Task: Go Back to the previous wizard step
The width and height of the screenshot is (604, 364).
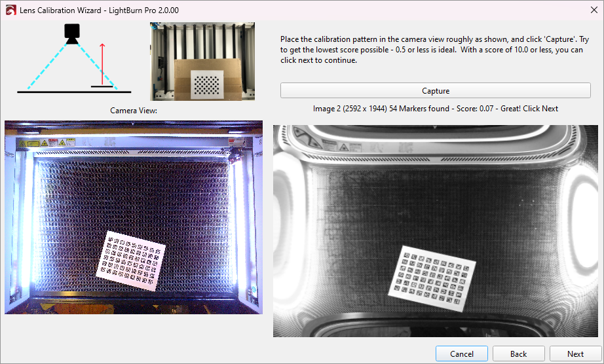Action: (x=518, y=354)
